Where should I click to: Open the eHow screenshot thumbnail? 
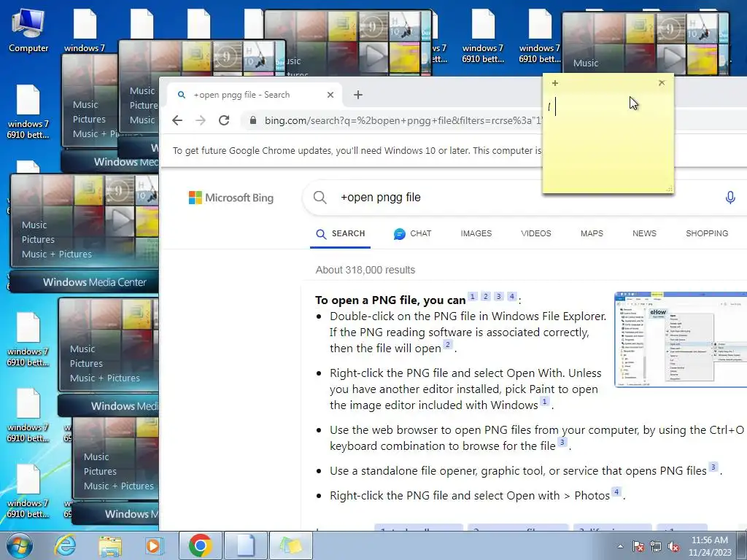pyautogui.click(x=681, y=339)
